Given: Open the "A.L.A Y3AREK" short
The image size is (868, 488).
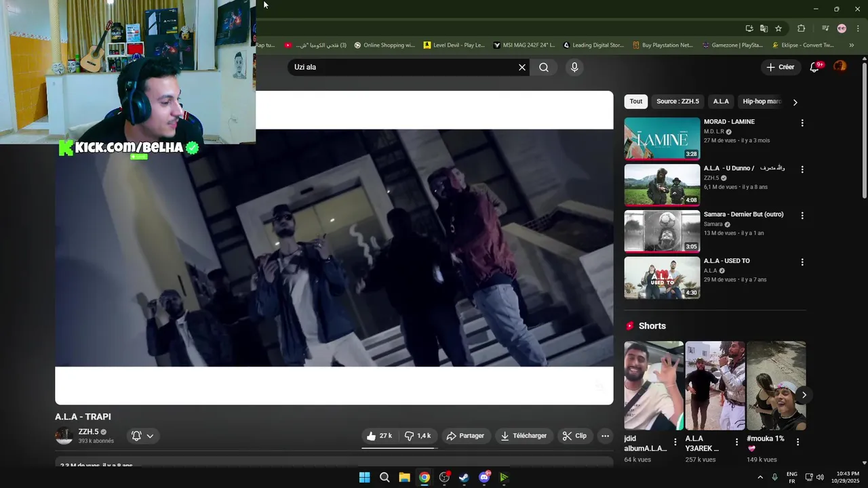Looking at the screenshot, I should (715, 386).
